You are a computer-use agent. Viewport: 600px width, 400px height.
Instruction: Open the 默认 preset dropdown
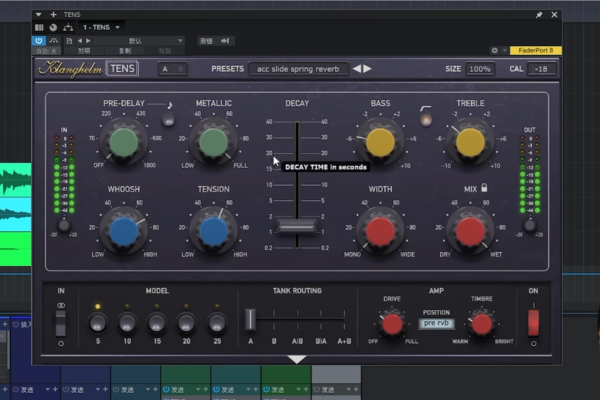pyautogui.click(x=139, y=41)
